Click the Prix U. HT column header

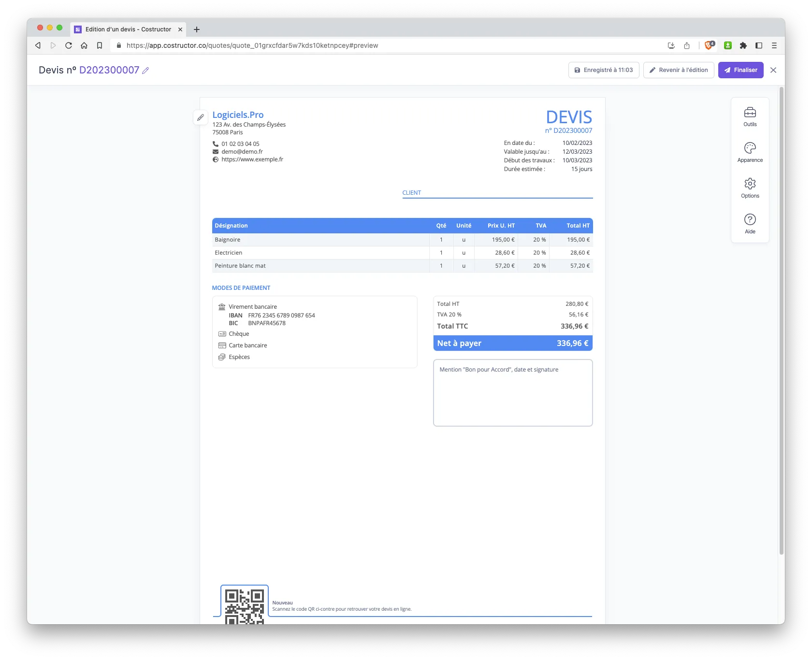501,226
